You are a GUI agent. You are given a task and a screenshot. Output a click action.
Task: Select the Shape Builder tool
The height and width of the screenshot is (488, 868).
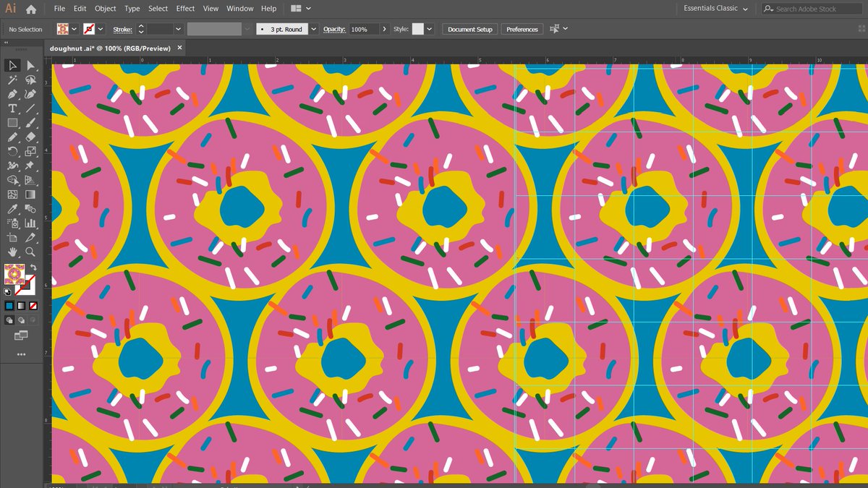[12, 180]
